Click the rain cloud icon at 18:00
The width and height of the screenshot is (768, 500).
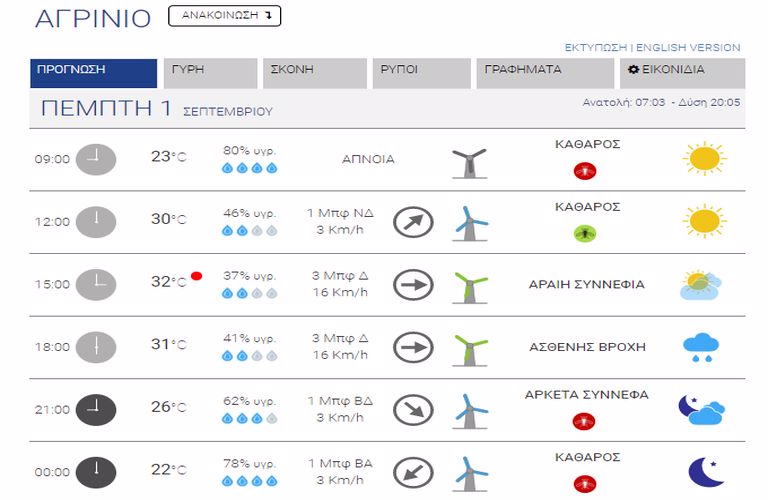coord(701,347)
